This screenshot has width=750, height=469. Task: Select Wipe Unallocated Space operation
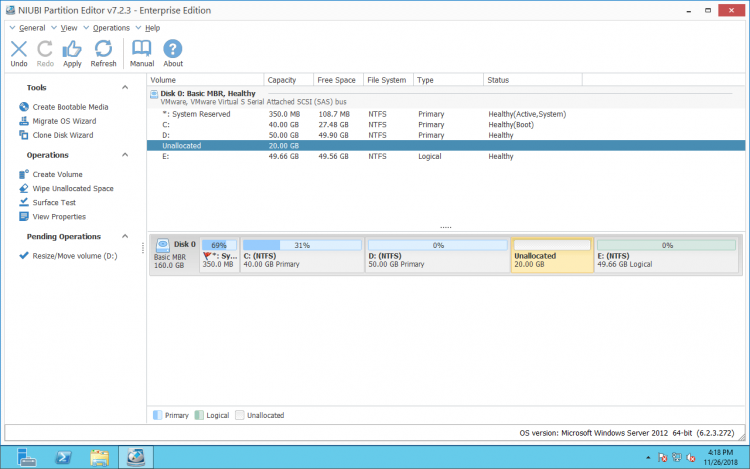pyautogui.click(x=72, y=189)
